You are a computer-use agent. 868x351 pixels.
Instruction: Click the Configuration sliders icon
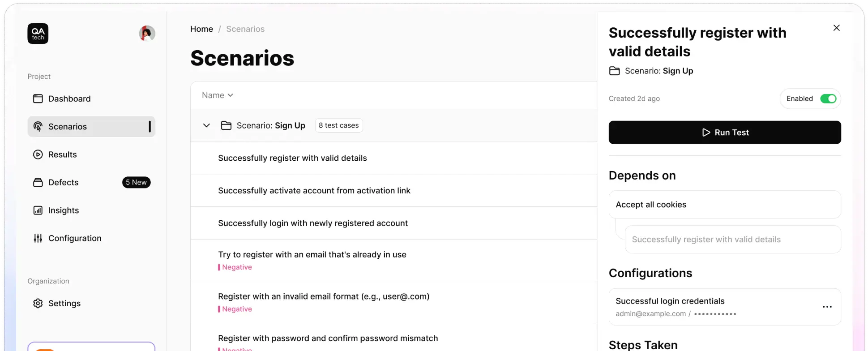pos(38,238)
